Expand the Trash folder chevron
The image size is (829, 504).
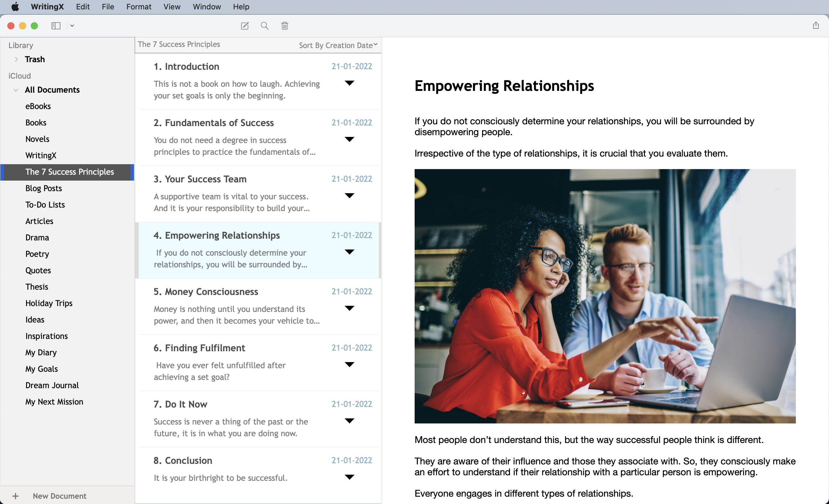coord(16,59)
